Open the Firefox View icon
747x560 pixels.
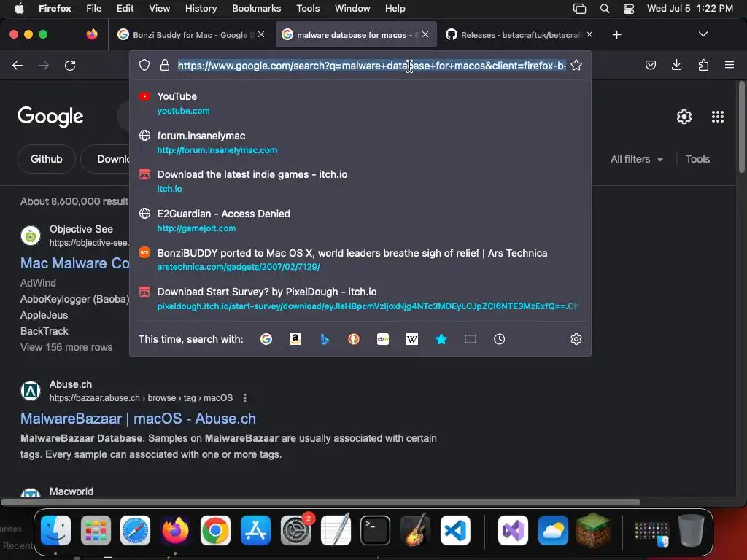click(92, 34)
